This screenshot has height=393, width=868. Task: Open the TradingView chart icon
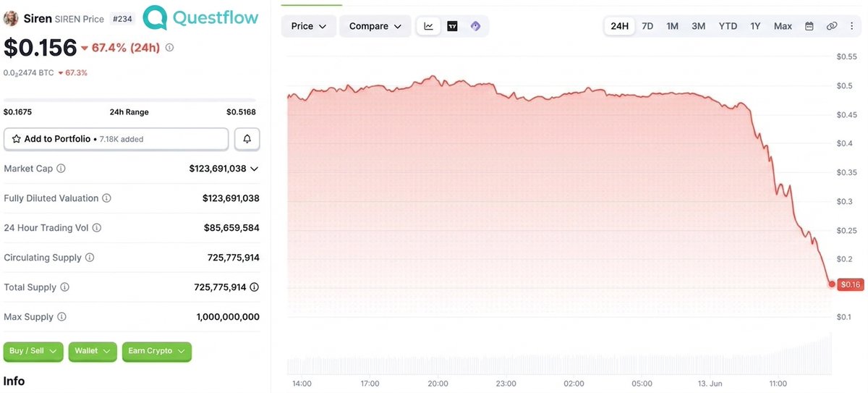pyautogui.click(x=452, y=26)
